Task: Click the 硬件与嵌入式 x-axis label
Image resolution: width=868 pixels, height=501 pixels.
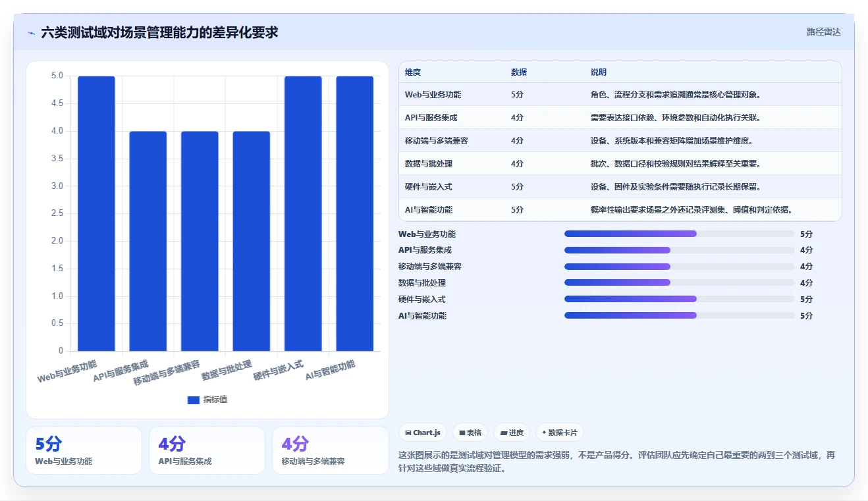Action: point(278,371)
